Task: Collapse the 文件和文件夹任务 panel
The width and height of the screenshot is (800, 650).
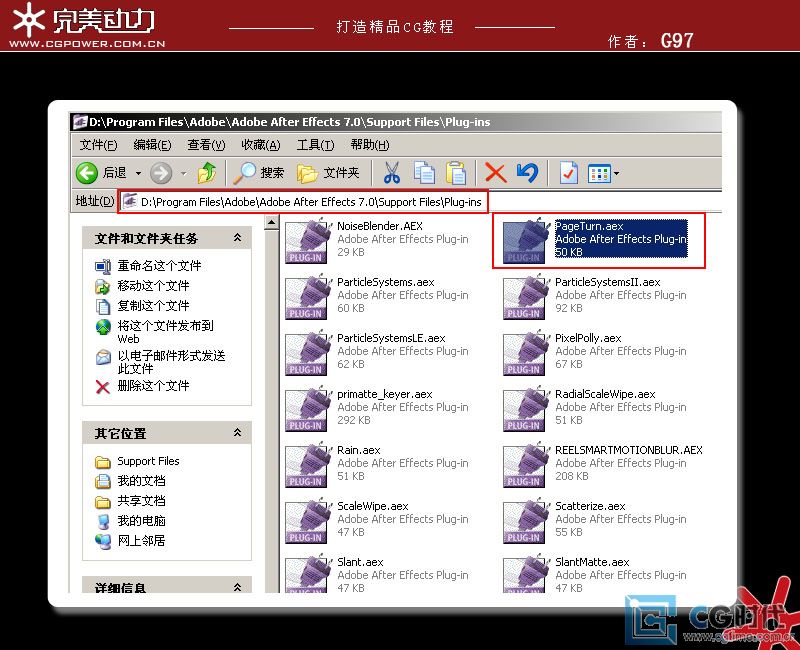Action: click(237, 238)
